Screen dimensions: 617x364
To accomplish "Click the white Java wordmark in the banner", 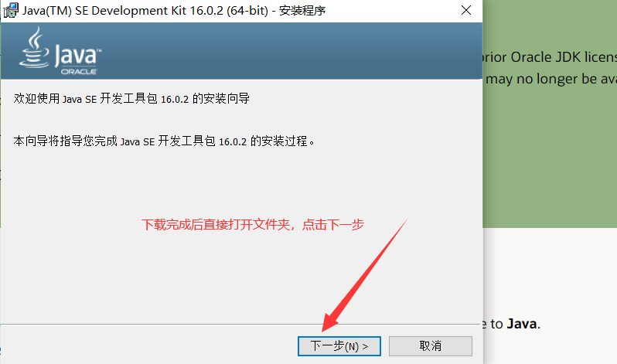I will click(77, 56).
